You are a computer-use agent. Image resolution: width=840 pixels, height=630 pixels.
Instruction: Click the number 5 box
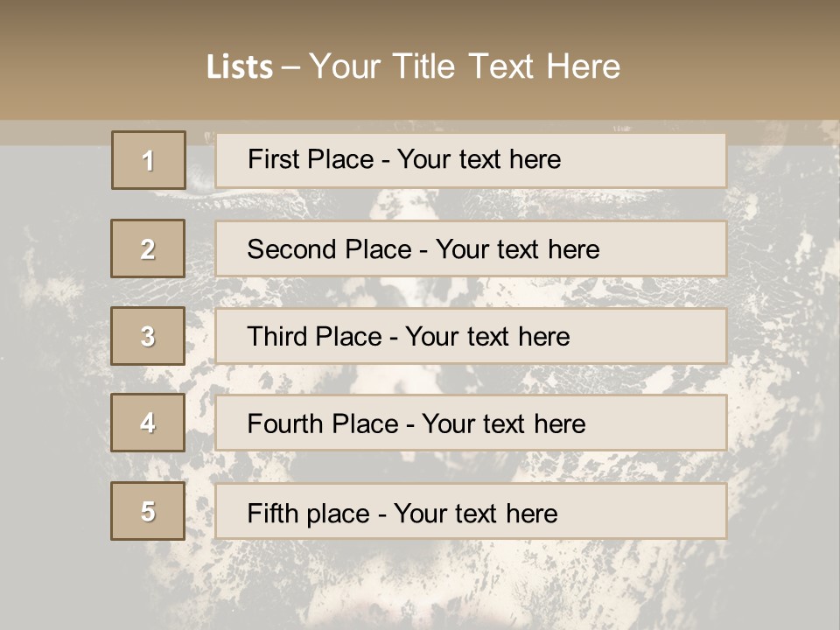[148, 511]
